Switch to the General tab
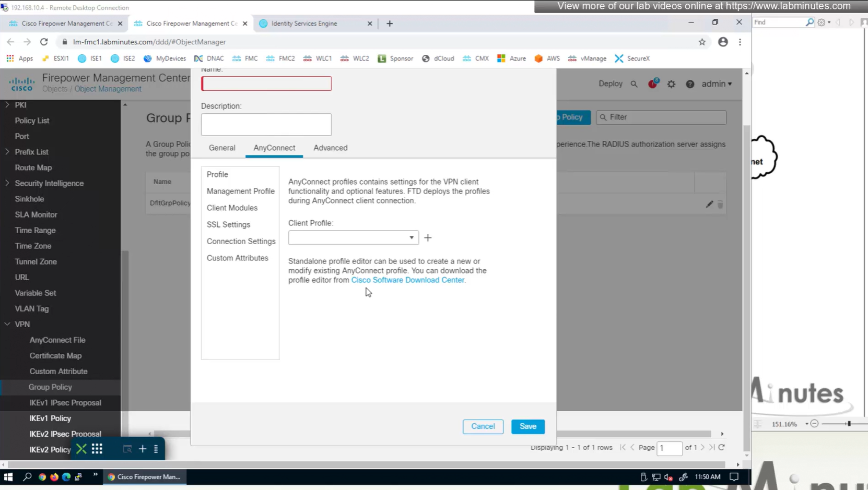 coord(222,148)
